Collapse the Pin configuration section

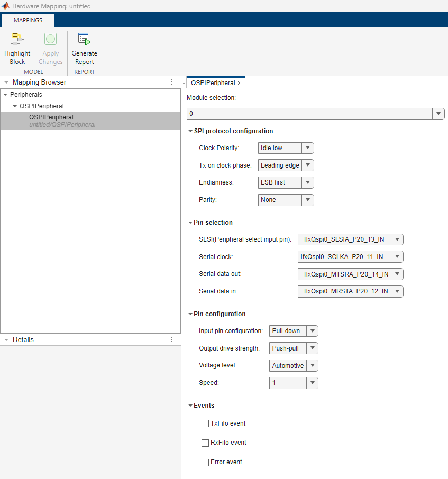[x=190, y=314]
